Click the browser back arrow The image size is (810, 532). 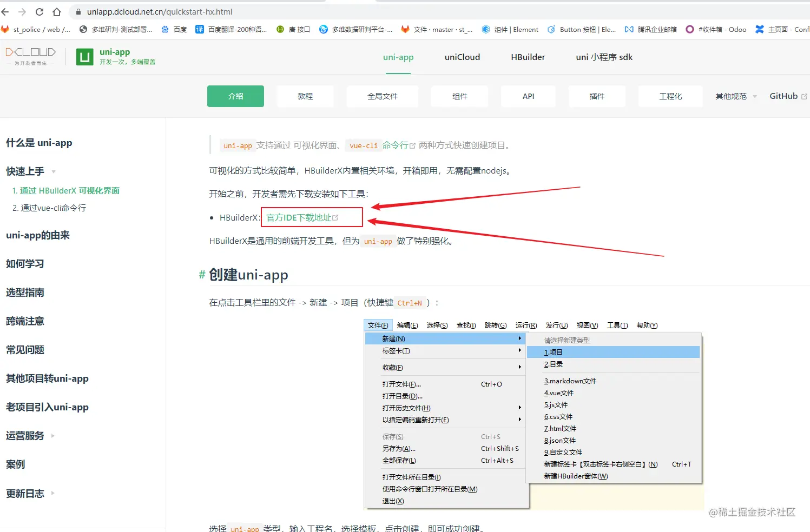click(x=5, y=12)
